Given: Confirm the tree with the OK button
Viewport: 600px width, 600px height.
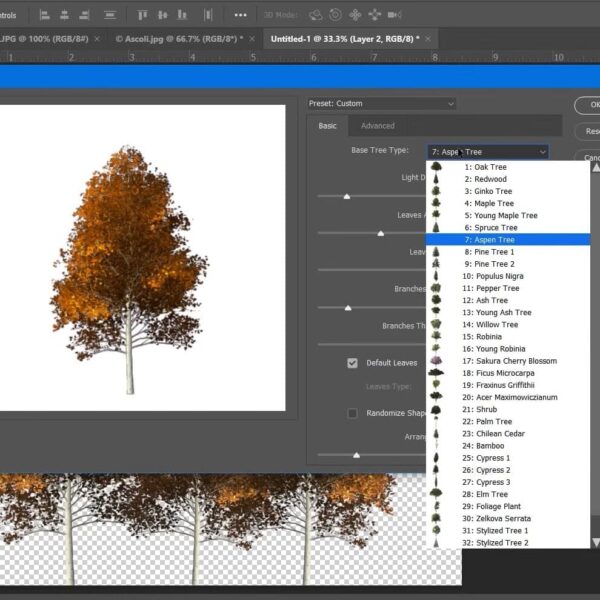Looking at the screenshot, I should [587, 105].
